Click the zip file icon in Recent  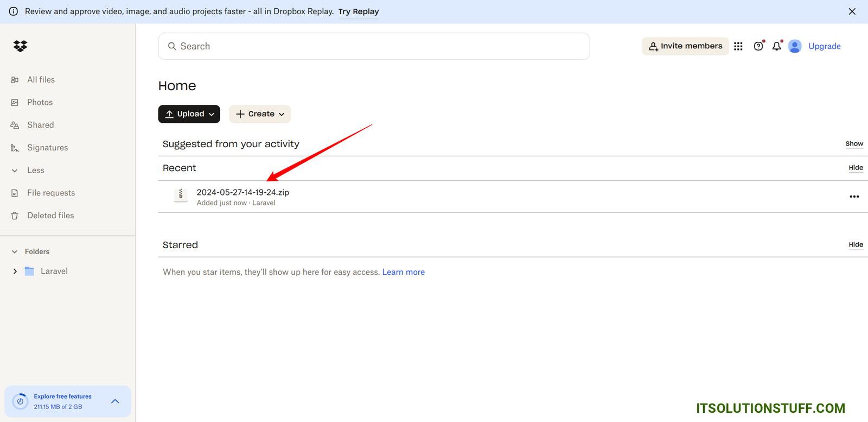(181, 195)
